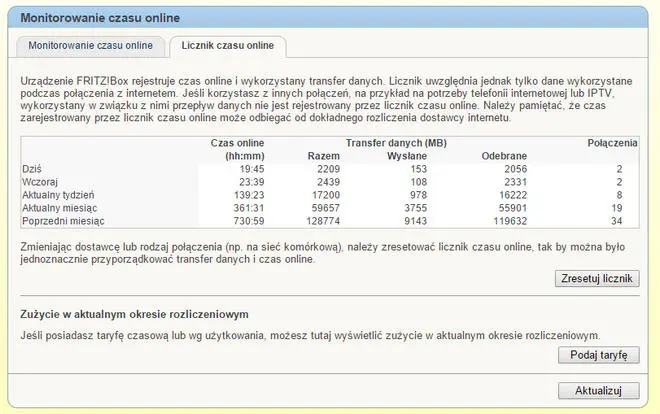Image resolution: width=660 pixels, height=414 pixels.
Task: Select the Licznik czasu online tab
Action: 228,46
